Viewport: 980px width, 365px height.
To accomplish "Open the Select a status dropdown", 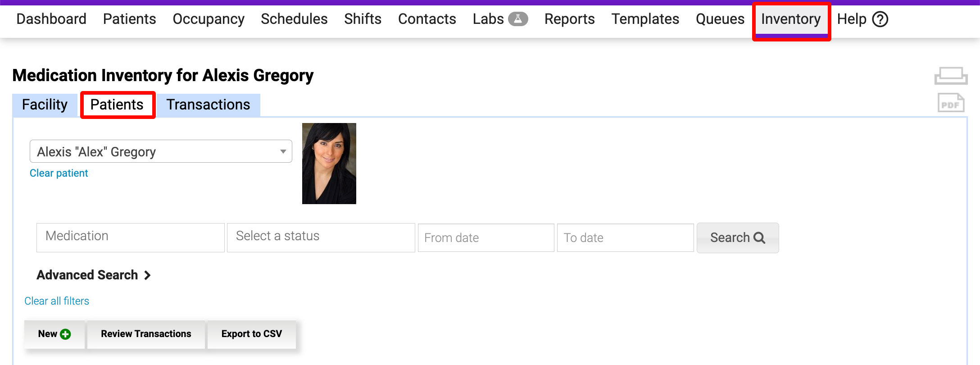I will click(x=321, y=237).
